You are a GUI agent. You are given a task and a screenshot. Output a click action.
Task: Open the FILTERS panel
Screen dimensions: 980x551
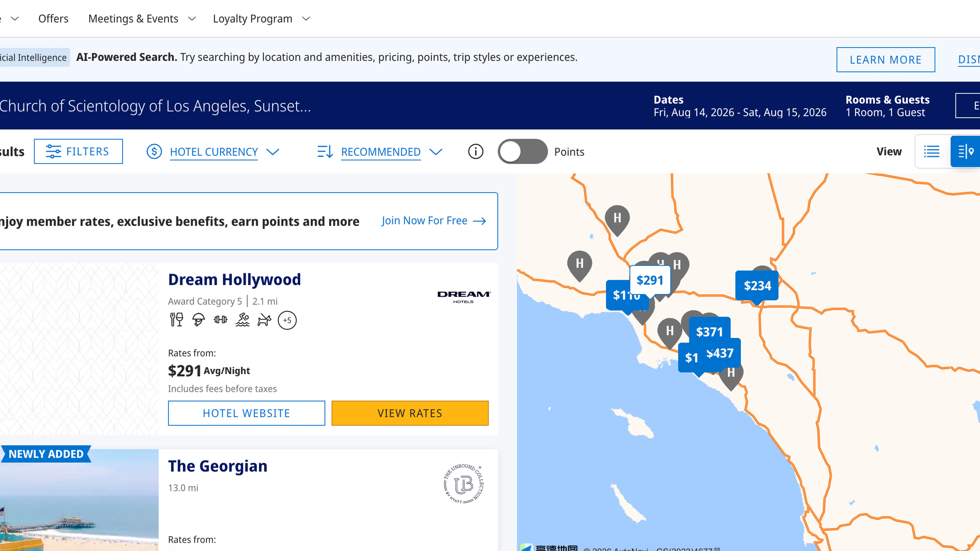78,151
